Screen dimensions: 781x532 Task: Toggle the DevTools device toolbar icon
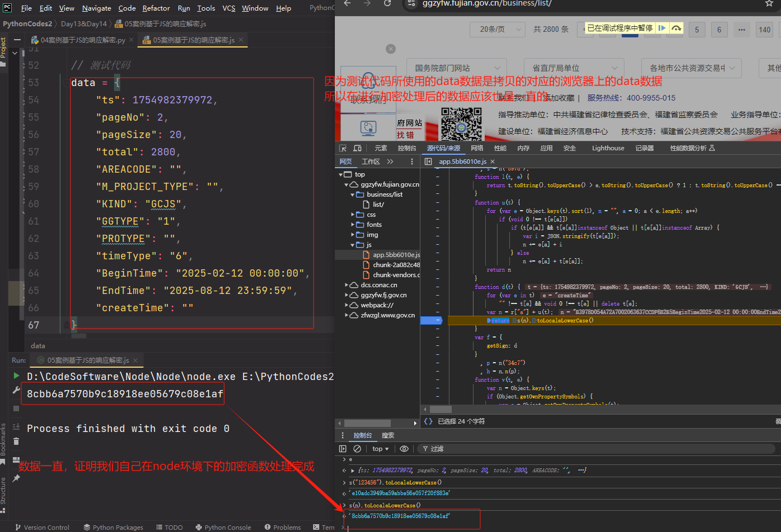click(x=357, y=148)
